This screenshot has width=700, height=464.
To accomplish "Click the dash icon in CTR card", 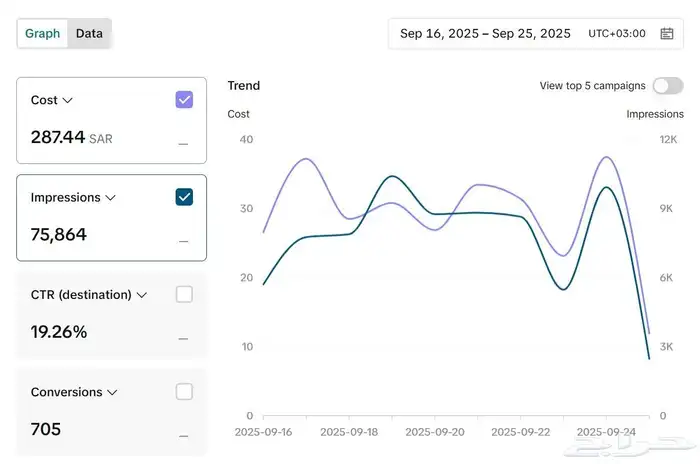I will point(183,339).
